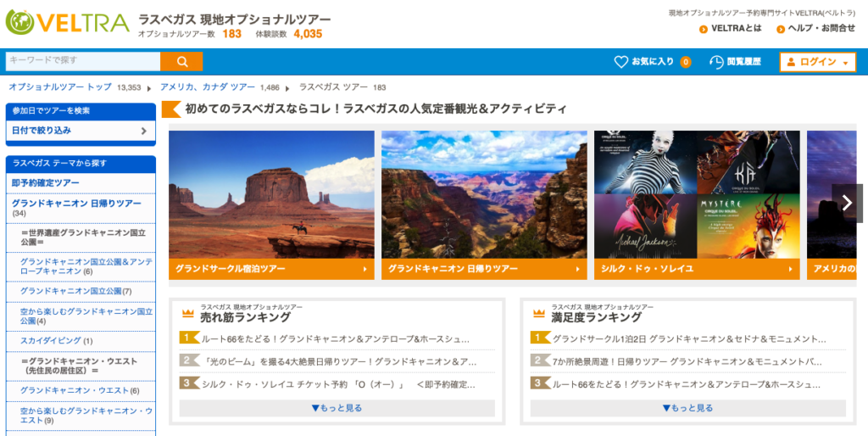Click the crown icon beside 売れ筋ランキング
868x436 pixels.
click(x=187, y=313)
